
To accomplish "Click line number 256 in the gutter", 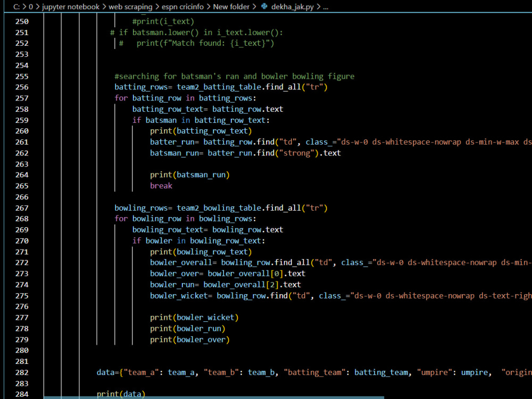I will [22, 87].
